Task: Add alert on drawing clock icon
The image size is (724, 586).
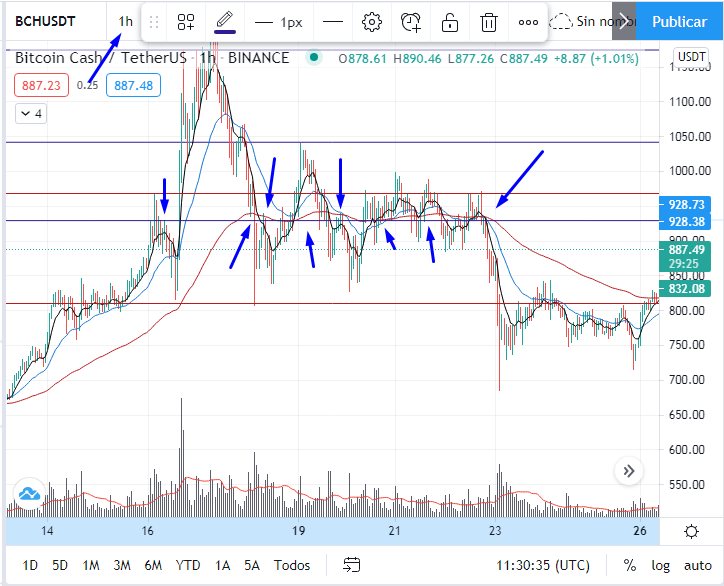Action: tap(411, 22)
